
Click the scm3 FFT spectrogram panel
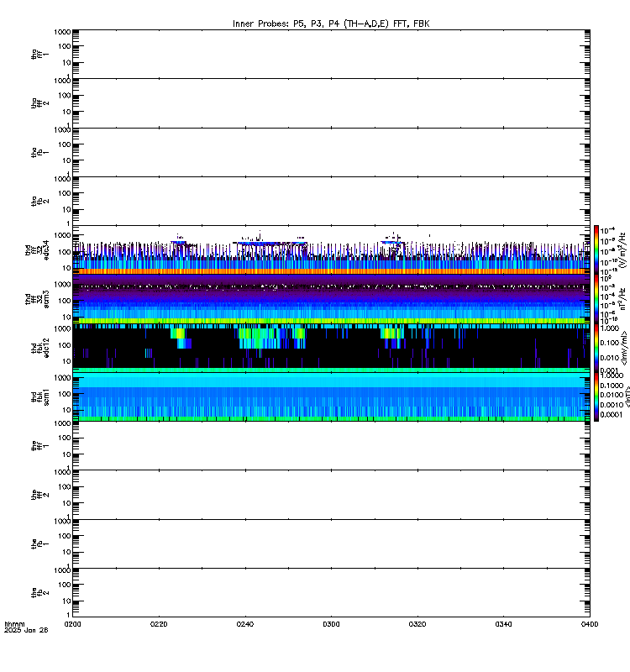(331, 299)
